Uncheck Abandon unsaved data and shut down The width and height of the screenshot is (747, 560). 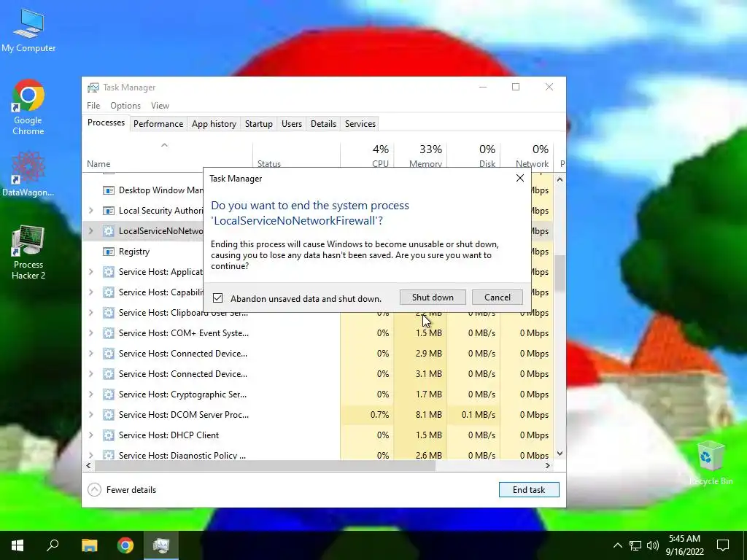click(217, 298)
